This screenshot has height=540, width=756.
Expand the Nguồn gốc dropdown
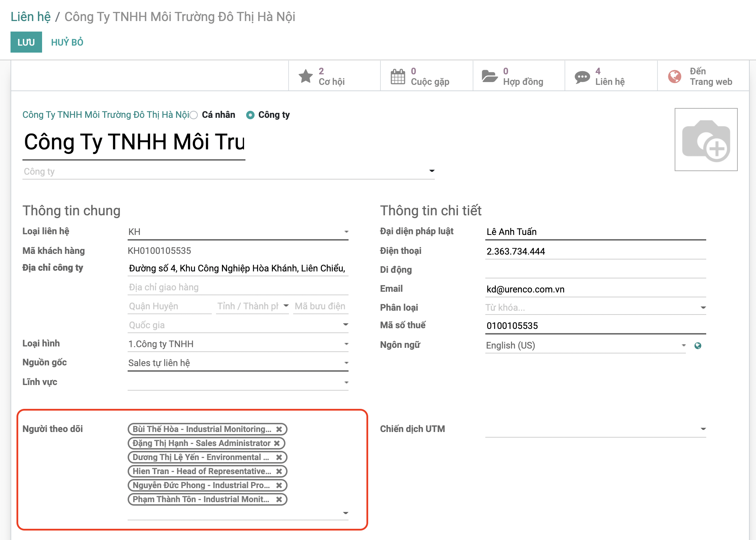346,363
